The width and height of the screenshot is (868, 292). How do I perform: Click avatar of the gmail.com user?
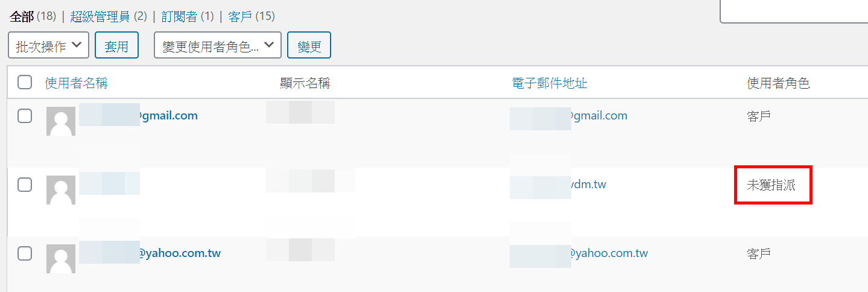(61, 121)
